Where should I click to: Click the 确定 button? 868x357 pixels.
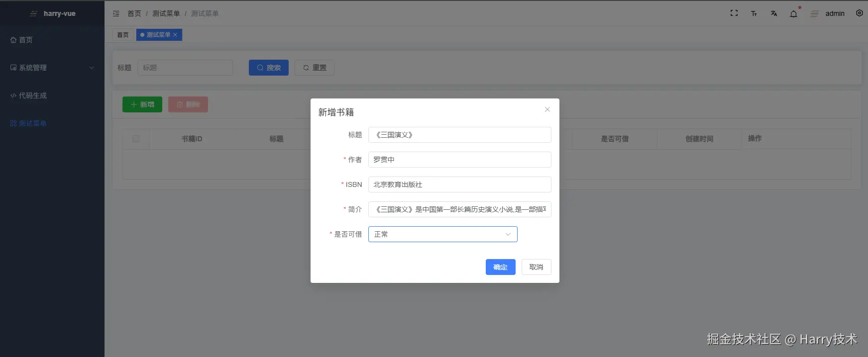click(501, 267)
